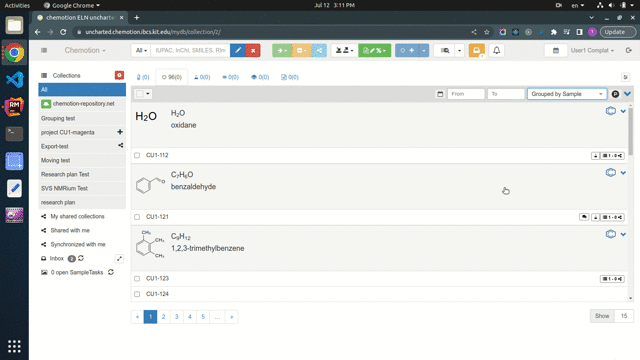Tick the checkbox for sample CU1-121

coord(137,217)
